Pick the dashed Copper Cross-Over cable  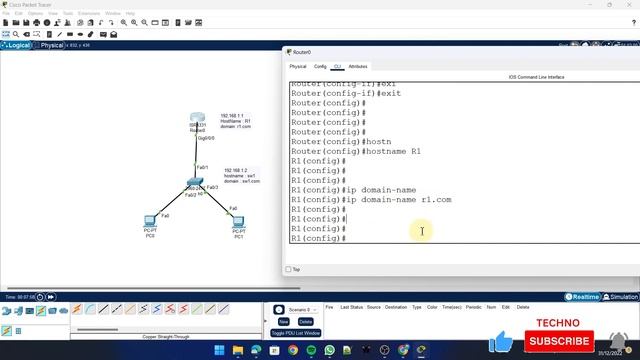coord(117,309)
